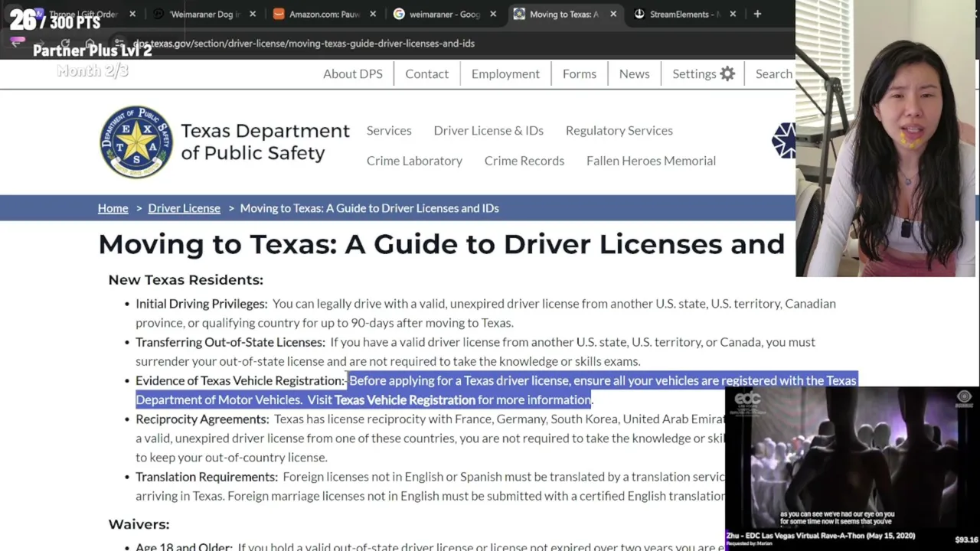Click the breadcrumb's current page title text
The height and width of the screenshot is (551, 980).
370,208
